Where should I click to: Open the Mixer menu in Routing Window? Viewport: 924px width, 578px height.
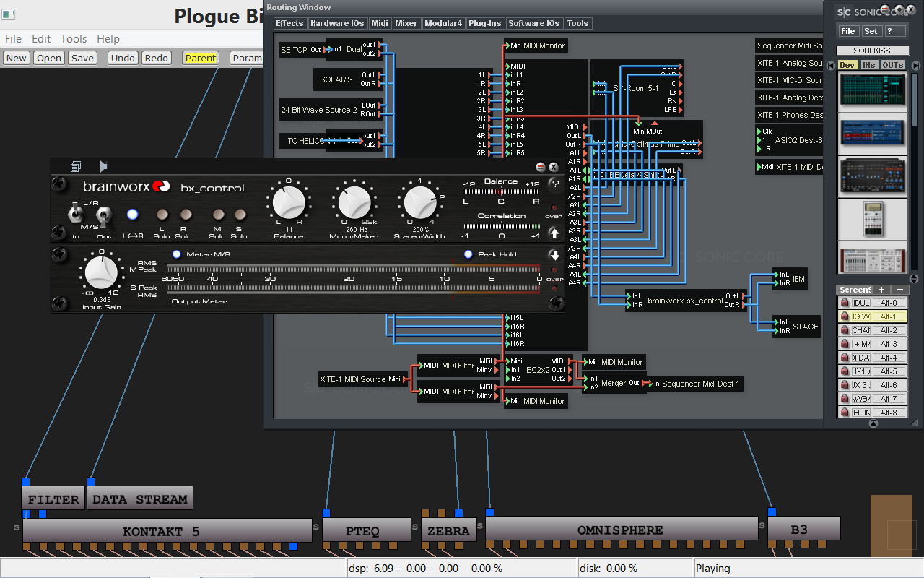pyautogui.click(x=406, y=23)
